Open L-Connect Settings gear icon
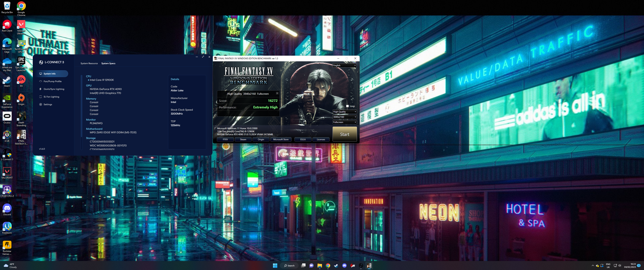The height and width of the screenshot is (270, 644). (40, 104)
